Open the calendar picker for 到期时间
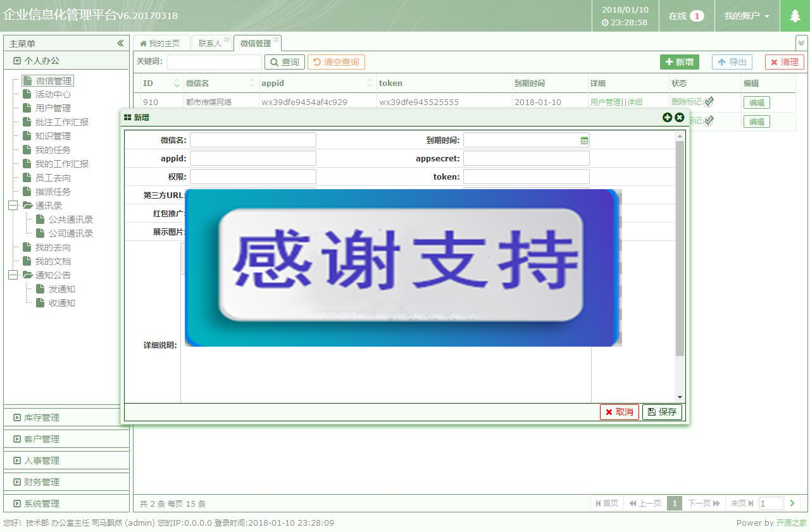Image resolution: width=810 pixels, height=532 pixels. click(x=583, y=139)
